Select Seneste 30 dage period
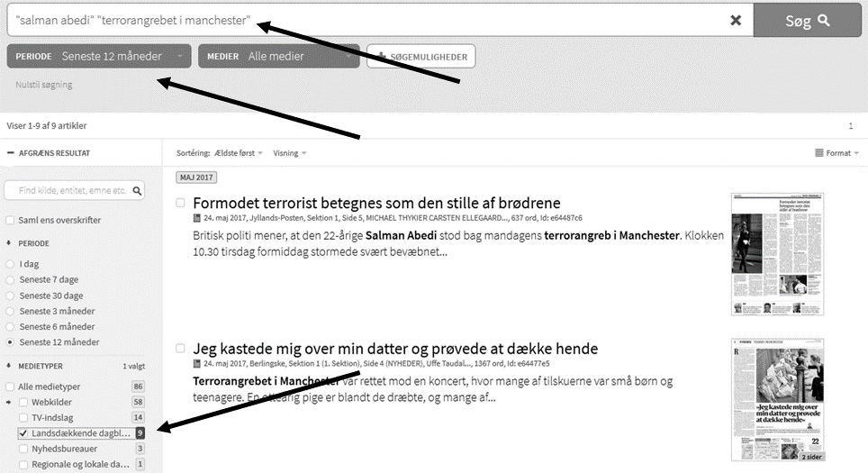The height and width of the screenshot is (473, 868). click(10, 296)
